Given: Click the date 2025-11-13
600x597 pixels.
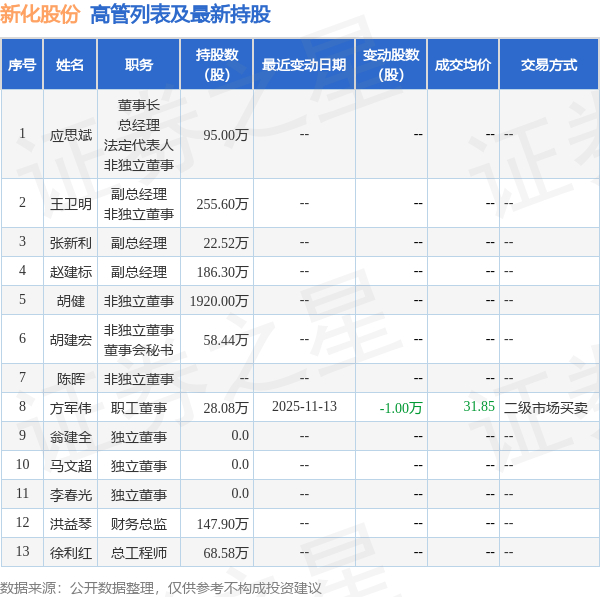Looking at the screenshot, I should pyautogui.click(x=304, y=406).
